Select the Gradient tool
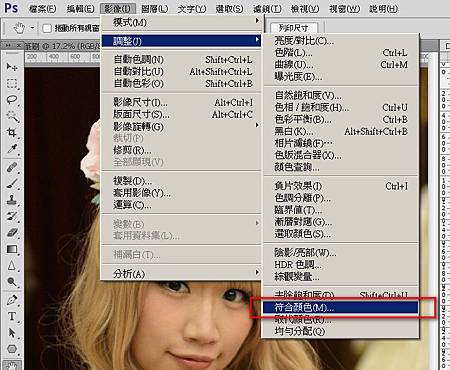The image size is (450, 370). tap(12, 249)
